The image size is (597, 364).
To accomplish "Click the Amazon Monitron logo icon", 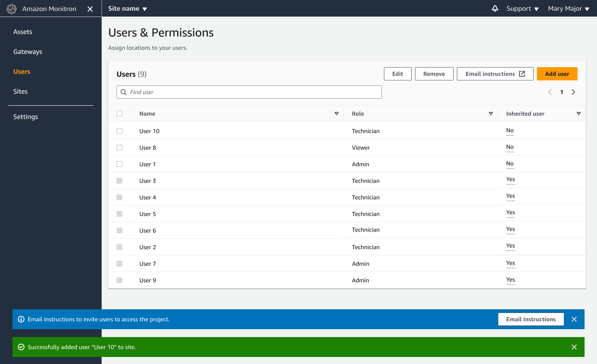I will (12, 8).
